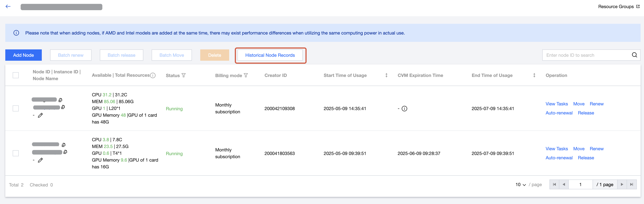644x204 pixels.
Task: Check the second node row checkbox
Action: 16,153
